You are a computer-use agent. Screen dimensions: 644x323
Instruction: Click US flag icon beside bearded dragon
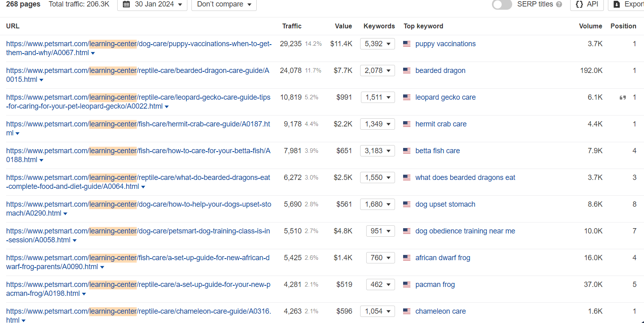407,71
